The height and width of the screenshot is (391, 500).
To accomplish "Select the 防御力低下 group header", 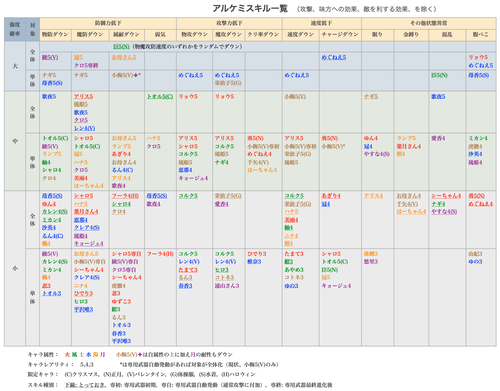I will (108, 23).
